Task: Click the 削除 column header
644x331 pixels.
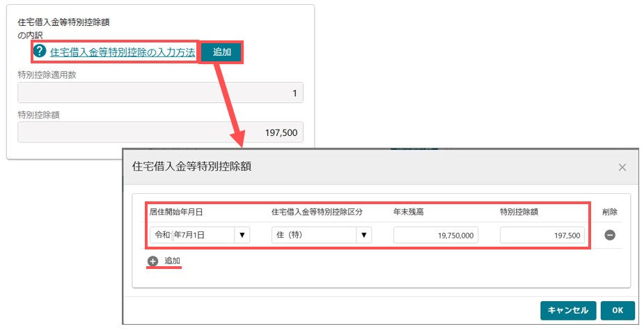Action: (x=610, y=212)
